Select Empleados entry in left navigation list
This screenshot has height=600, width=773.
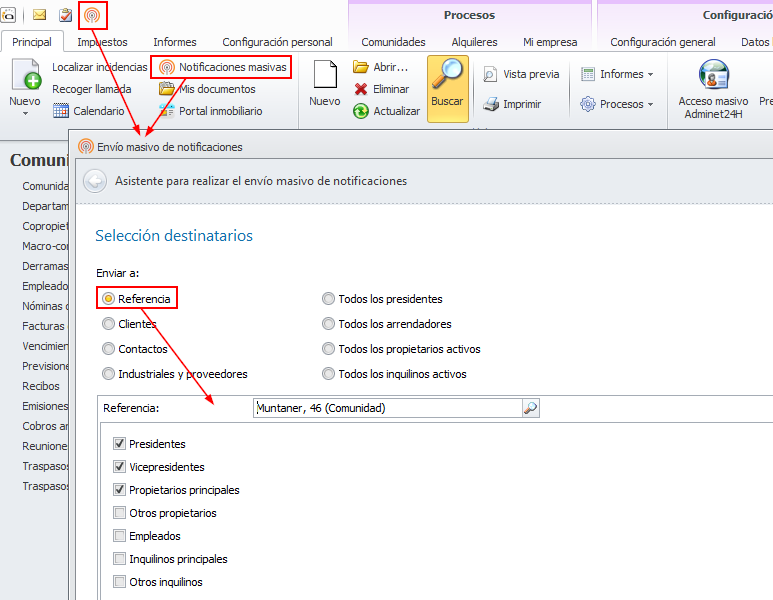[45, 286]
